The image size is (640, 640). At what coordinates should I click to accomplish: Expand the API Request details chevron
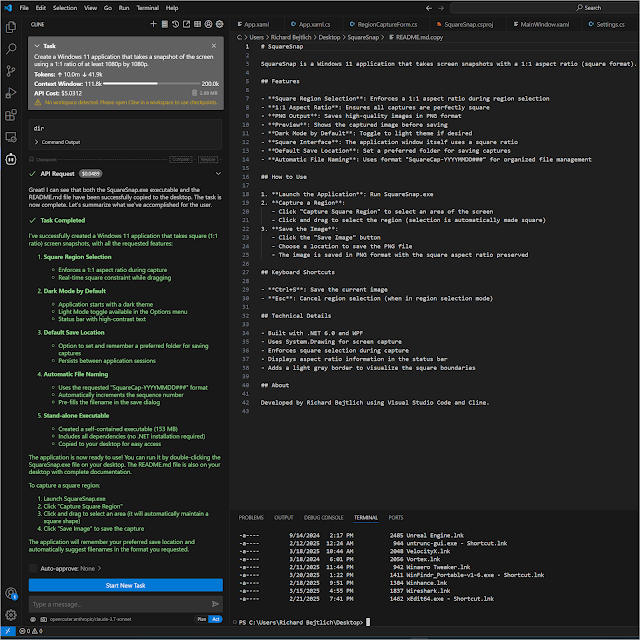[x=218, y=174]
